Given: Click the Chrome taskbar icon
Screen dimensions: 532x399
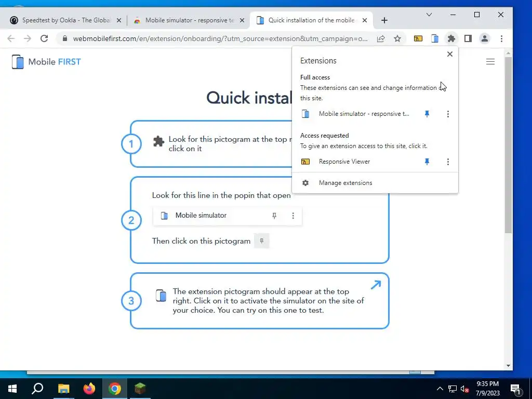Looking at the screenshot, I should coord(115,389).
